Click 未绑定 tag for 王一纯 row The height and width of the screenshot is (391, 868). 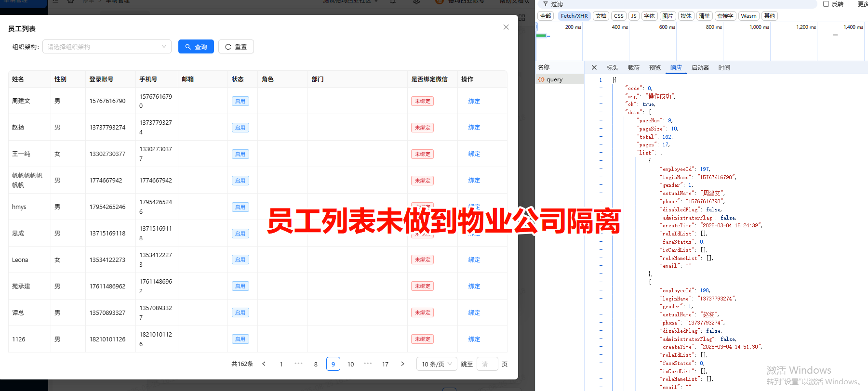point(422,154)
